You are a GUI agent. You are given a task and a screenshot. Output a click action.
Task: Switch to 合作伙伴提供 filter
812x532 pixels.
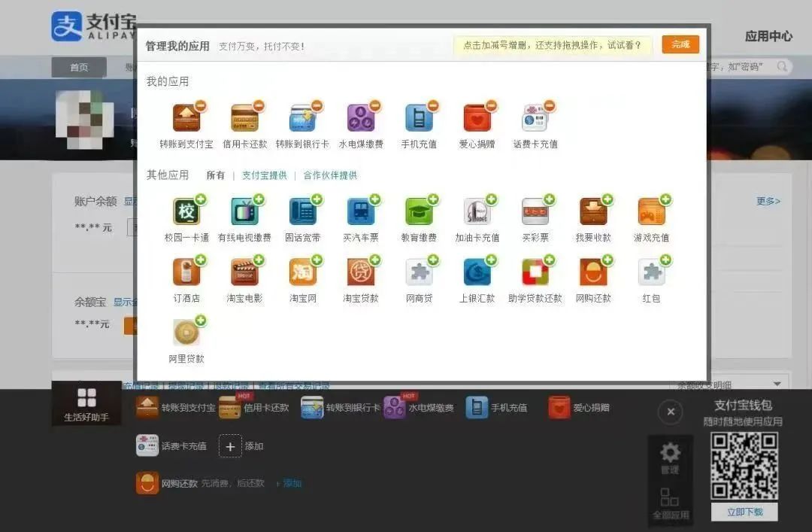[x=330, y=175]
